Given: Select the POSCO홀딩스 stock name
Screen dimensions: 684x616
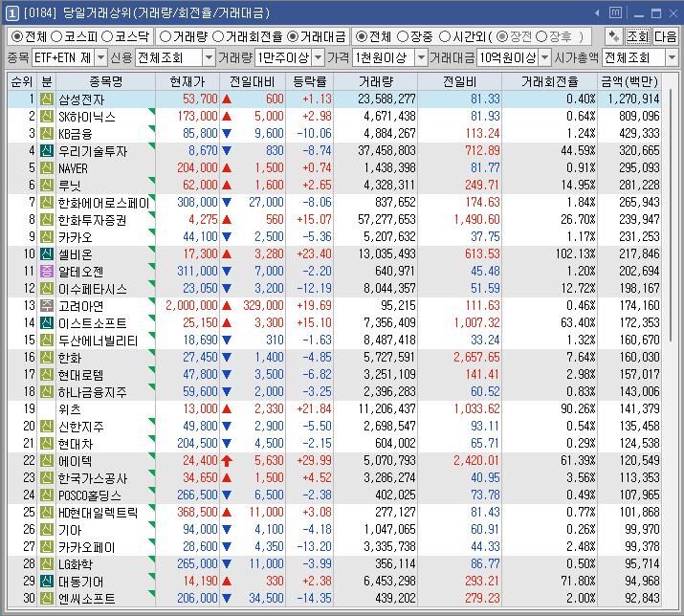Looking at the screenshot, I should click(x=90, y=495).
